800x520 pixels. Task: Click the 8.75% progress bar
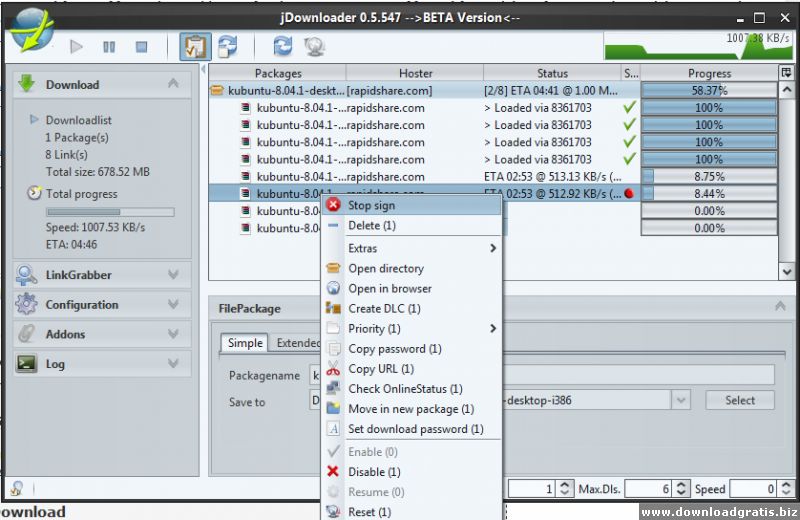point(709,177)
